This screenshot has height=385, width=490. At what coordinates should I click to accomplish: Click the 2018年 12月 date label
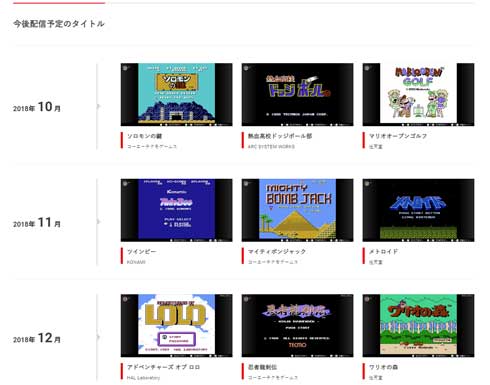37,338
